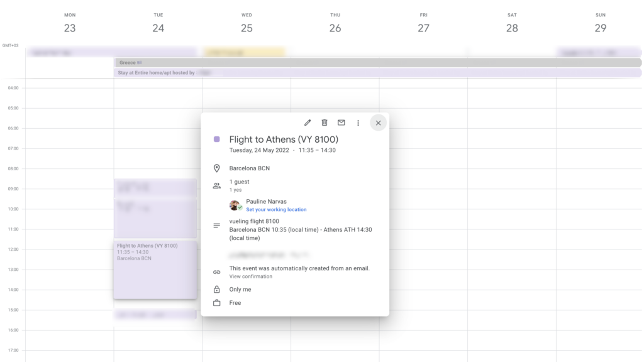This screenshot has height=362, width=644.
Task: Click the pencil edit event icon
Action: pos(308,123)
